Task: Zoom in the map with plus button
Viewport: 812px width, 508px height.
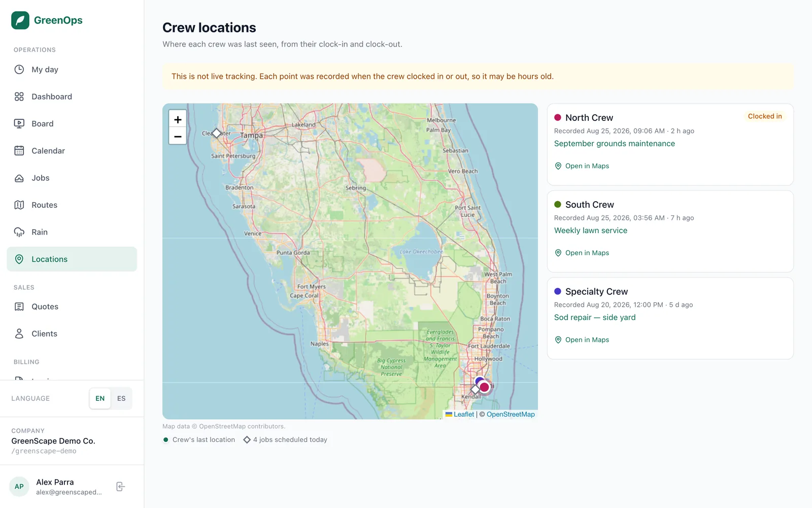Action: 178,119
